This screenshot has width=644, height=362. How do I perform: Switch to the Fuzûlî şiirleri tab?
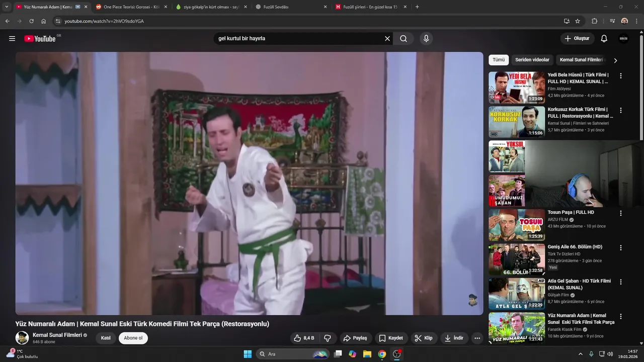coord(370,7)
